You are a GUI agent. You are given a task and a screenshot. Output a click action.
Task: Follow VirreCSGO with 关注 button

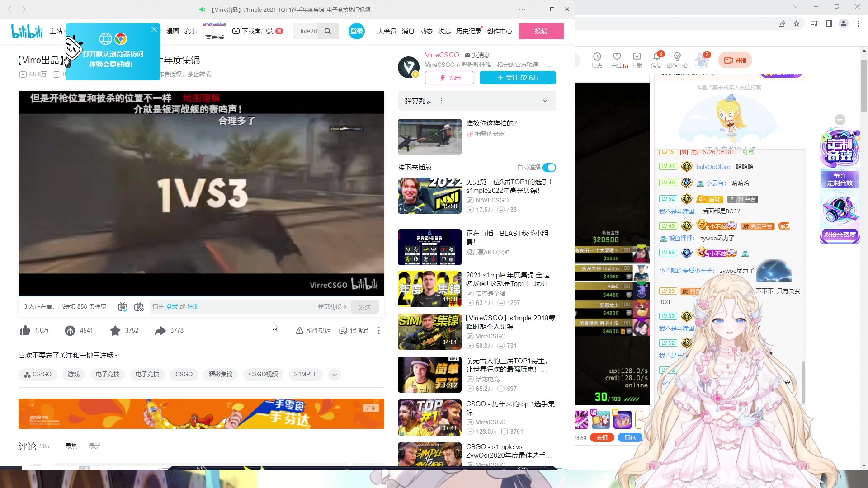tap(518, 78)
